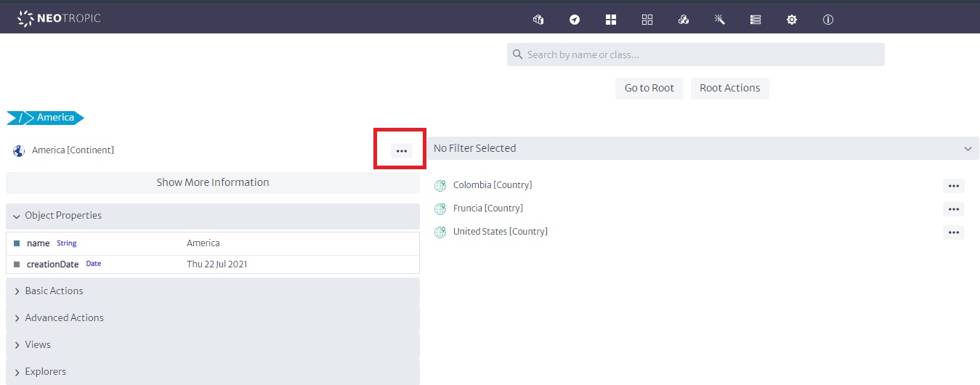This screenshot has width=980, height=385.
Task: Collapse the Object Properties section
Action: (212, 216)
